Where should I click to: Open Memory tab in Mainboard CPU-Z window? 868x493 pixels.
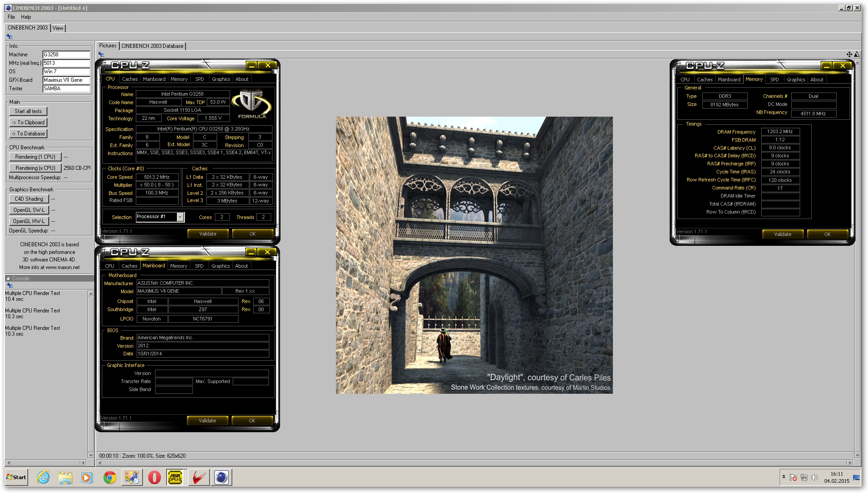pyautogui.click(x=179, y=266)
